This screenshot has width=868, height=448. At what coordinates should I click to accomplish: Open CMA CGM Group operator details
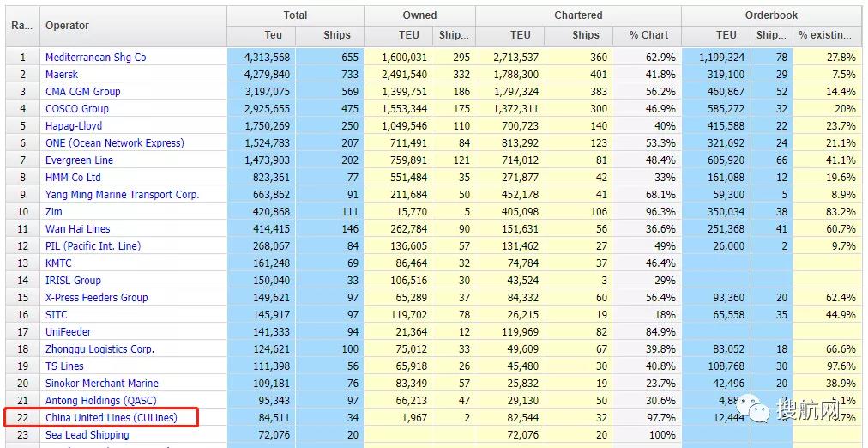[x=82, y=92]
